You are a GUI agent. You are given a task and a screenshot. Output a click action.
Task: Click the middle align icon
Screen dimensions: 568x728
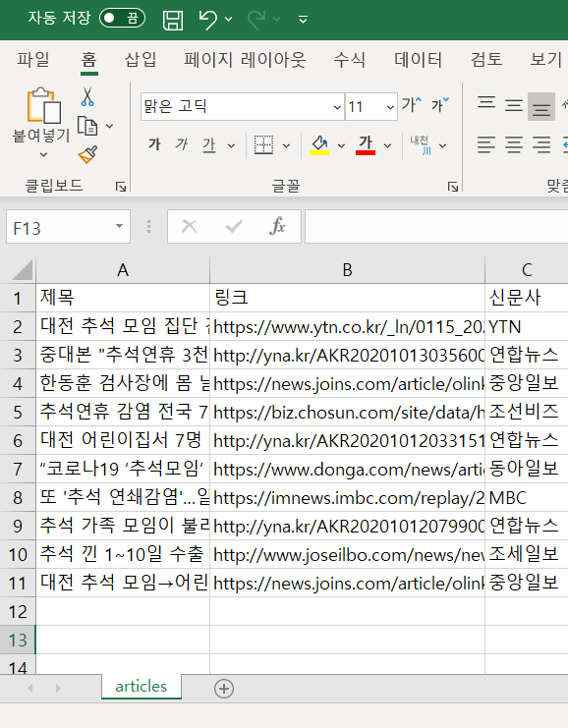(514, 105)
